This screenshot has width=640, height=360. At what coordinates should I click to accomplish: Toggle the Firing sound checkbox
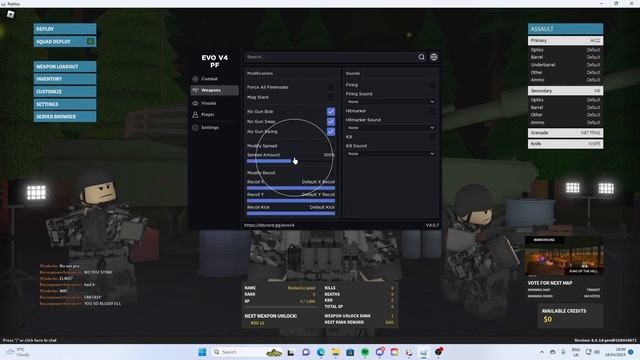pyautogui.click(x=432, y=85)
